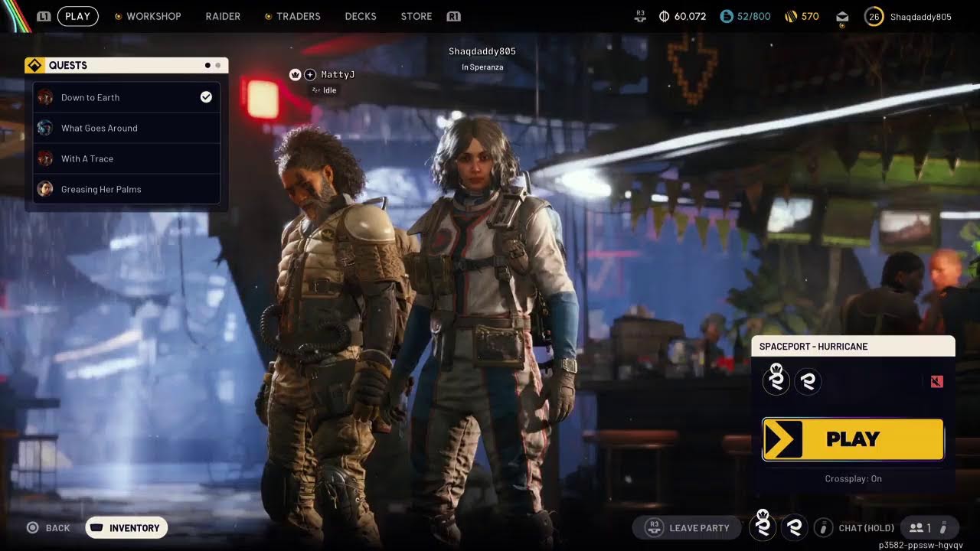
Task: Click the R1 next-tab shoulder icon
Action: (x=453, y=16)
